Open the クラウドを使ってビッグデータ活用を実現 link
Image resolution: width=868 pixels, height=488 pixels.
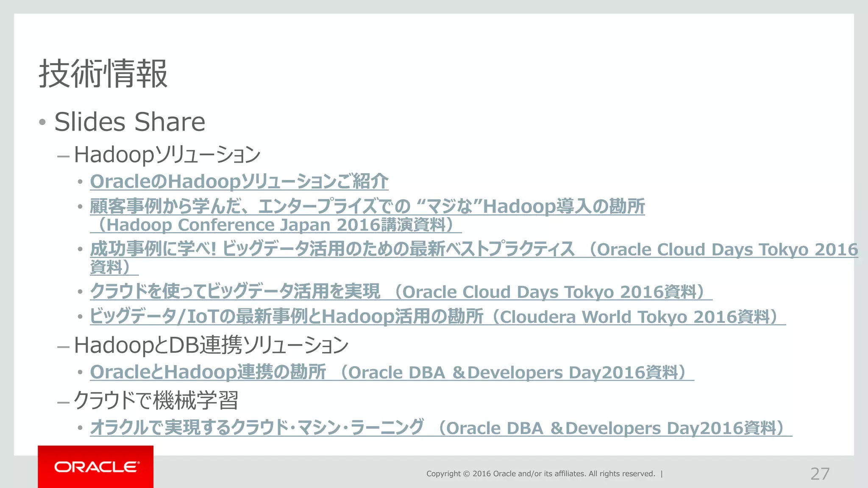[x=401, y=291]
